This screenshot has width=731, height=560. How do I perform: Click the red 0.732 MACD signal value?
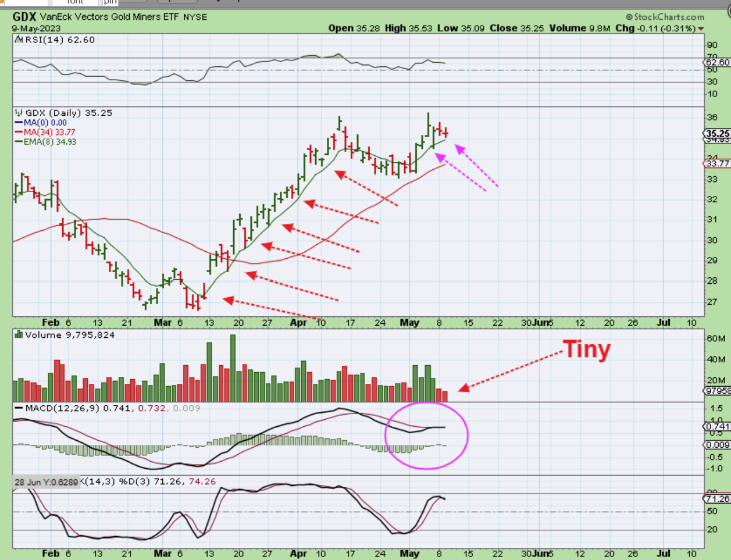(x=151, y=408)
